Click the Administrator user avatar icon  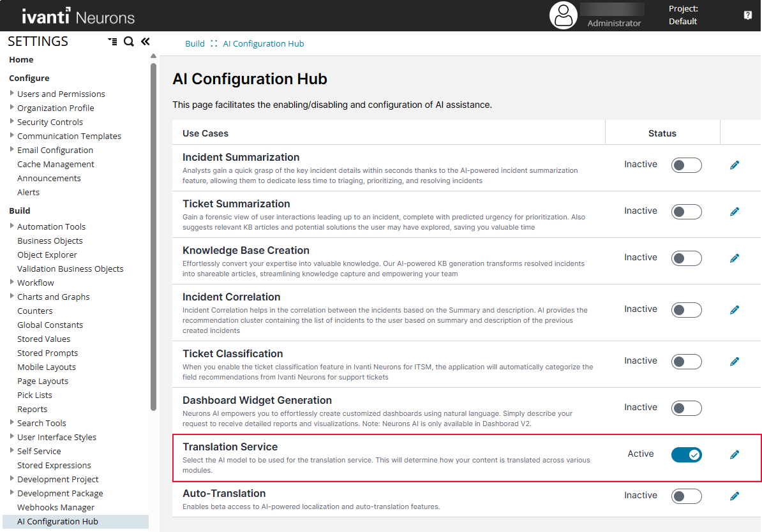coord(564,15)
